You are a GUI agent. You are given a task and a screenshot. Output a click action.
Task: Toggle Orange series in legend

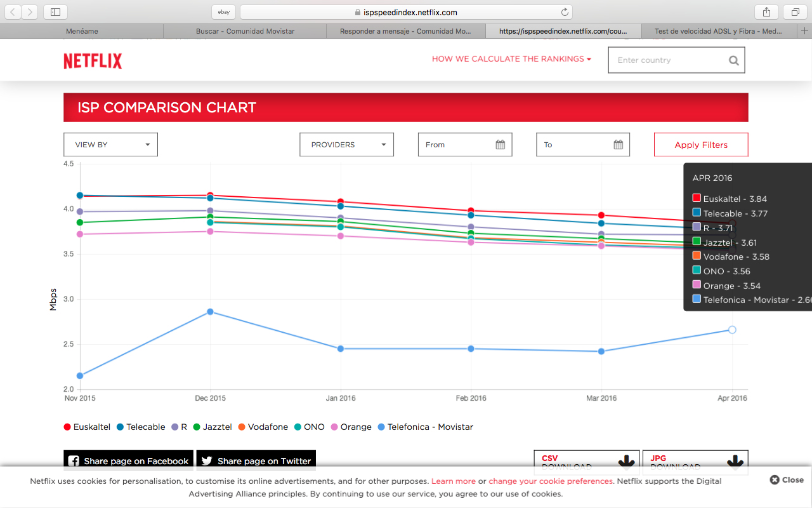[x=351, y=427]
